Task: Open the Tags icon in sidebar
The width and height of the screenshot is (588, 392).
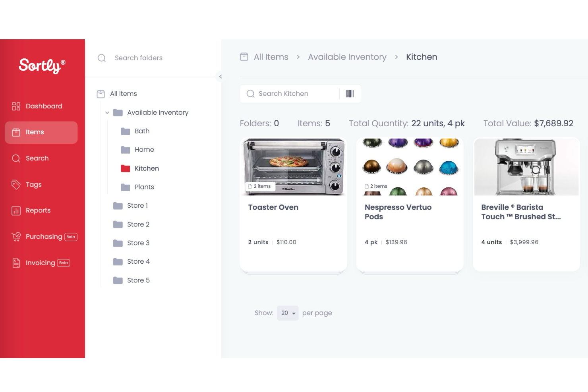Action: (16, 184)
